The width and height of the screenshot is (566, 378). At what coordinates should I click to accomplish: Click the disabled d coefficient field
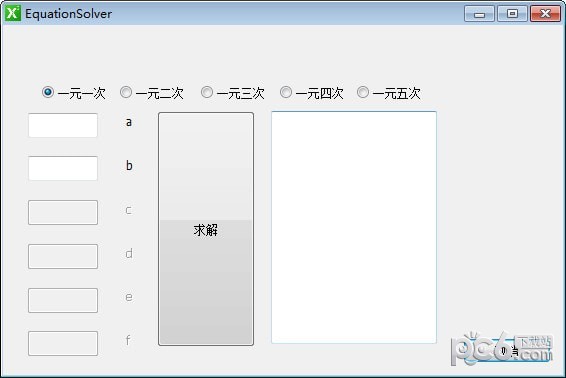tap(63, 257)
